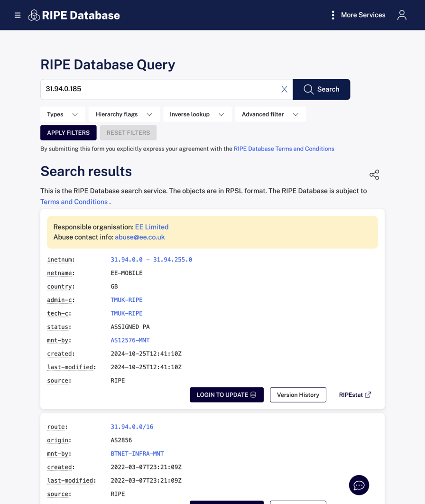Click the origin value AS2856

point(121,440)
